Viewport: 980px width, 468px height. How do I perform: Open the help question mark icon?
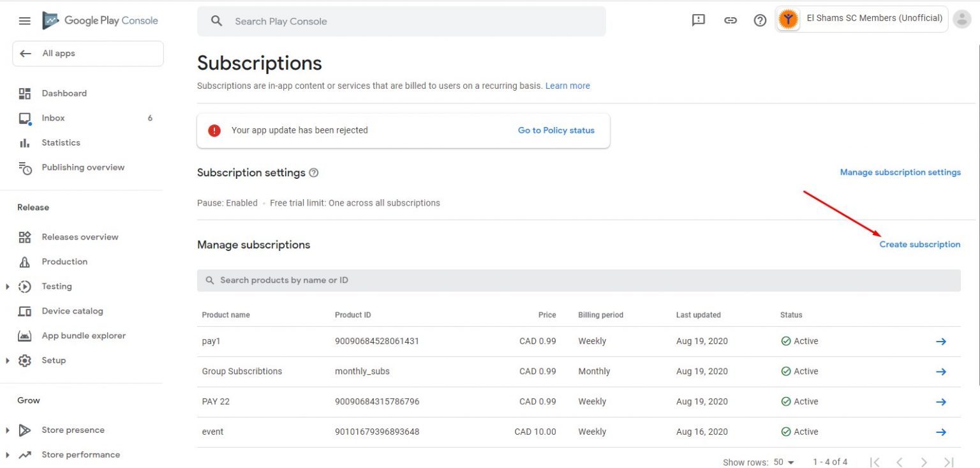[759, 20]
